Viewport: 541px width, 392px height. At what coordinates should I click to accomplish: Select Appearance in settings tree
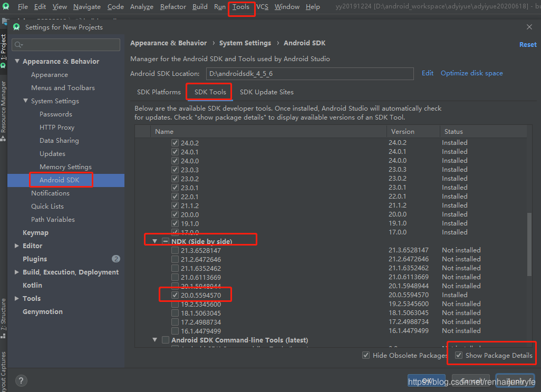pyautogui.click(x=50, y=75)
